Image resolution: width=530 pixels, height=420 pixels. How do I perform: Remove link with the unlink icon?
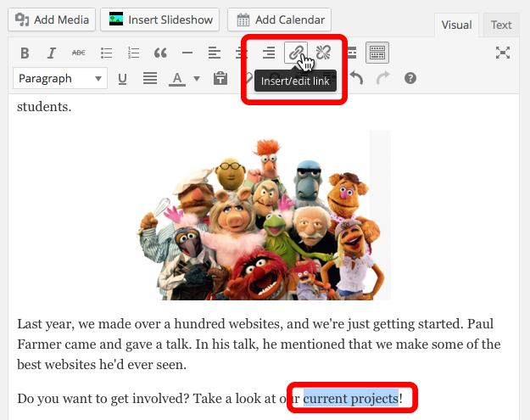point(323,53)
